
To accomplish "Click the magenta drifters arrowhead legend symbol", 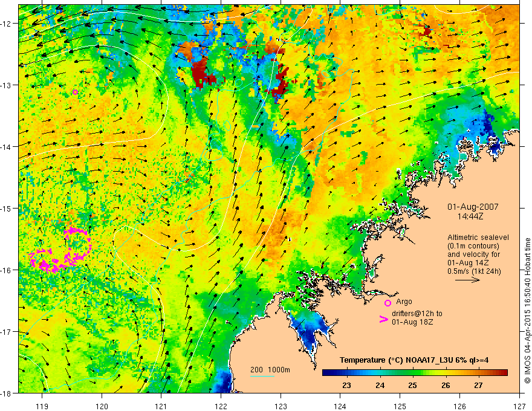I will click(x=384, y=319).
